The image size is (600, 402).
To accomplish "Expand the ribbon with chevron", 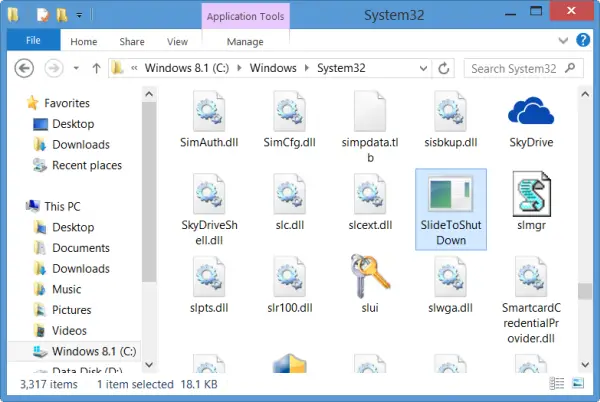I will pos(563,40).
